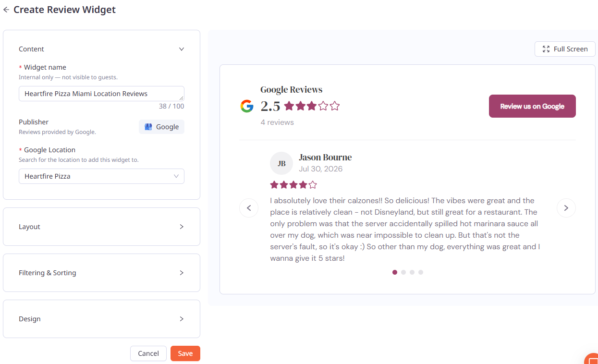This screenshot has width=598, height=364.
Task: Click the 4 reviews count text
Action: (x=277, y=122)
